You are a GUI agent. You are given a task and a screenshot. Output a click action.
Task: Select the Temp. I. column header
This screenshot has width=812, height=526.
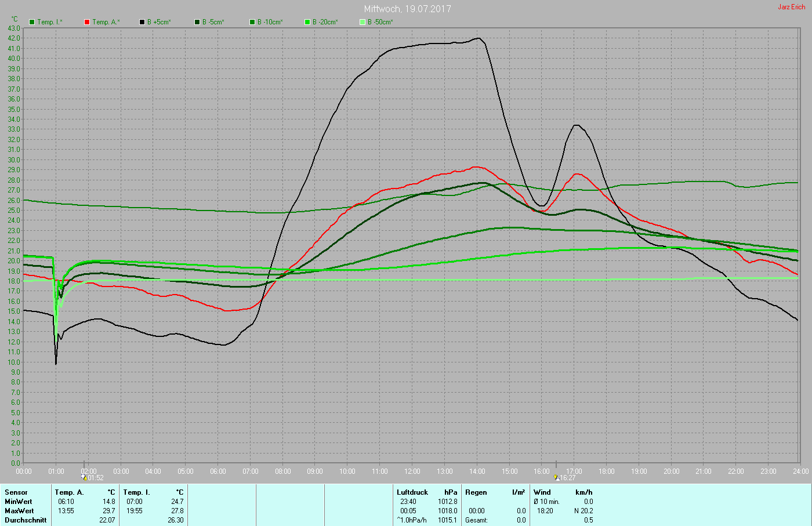[x=136, y=492]
